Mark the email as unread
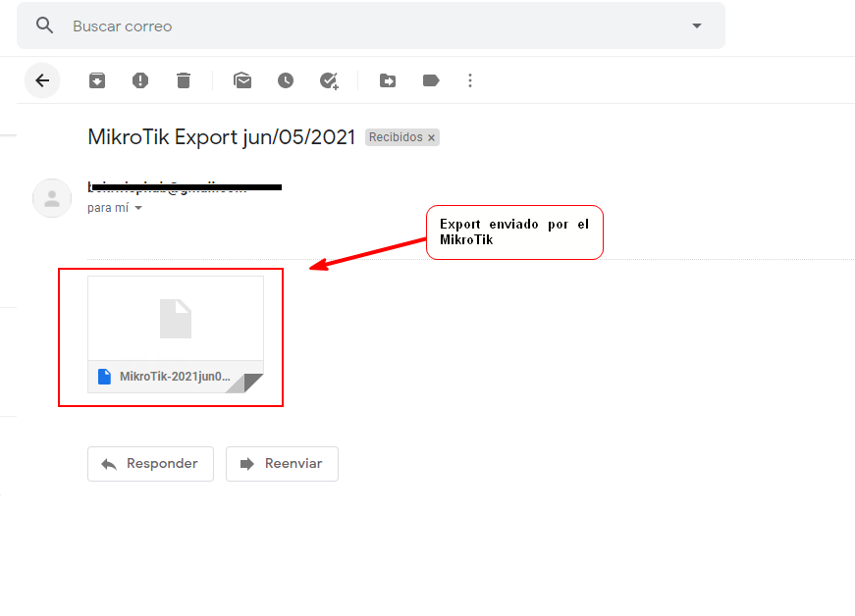Viewport: 855px width, 616px height. coord(242,80)
